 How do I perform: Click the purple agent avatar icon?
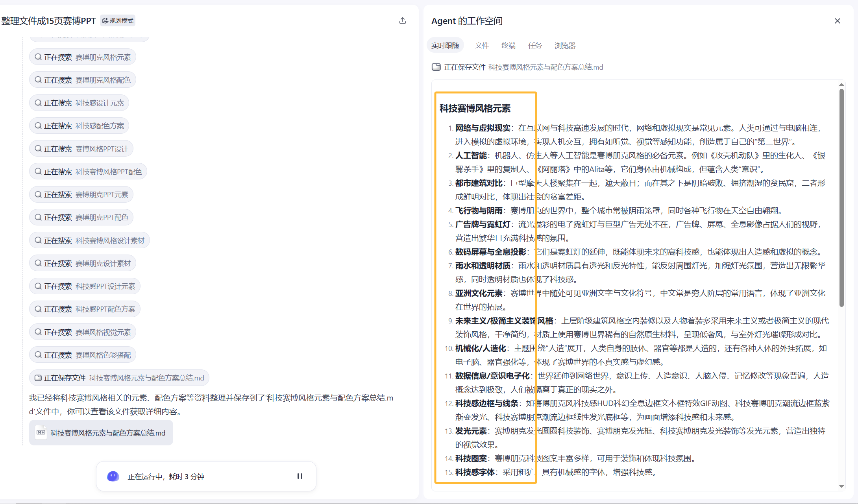click(113, 476)
